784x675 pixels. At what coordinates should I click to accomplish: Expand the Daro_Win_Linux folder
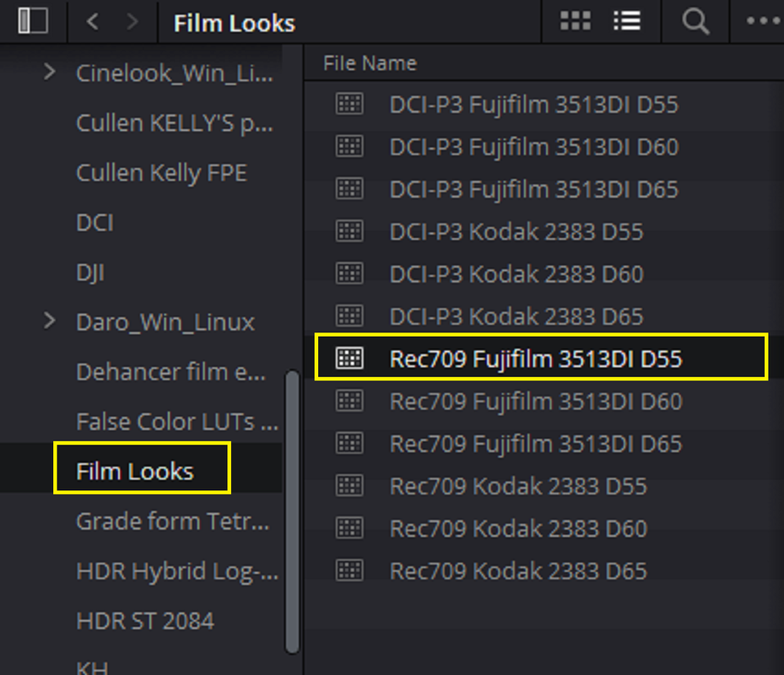point(49,321)
